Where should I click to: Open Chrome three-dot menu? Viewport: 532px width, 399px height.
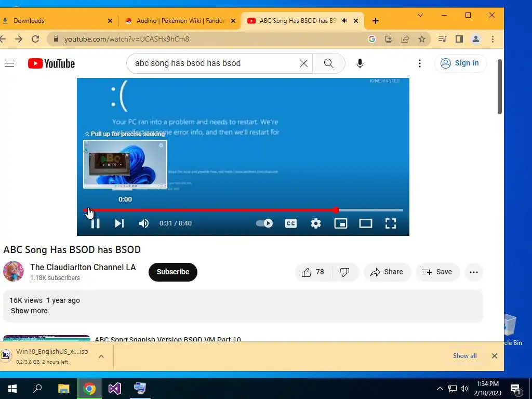click(493, 39)
